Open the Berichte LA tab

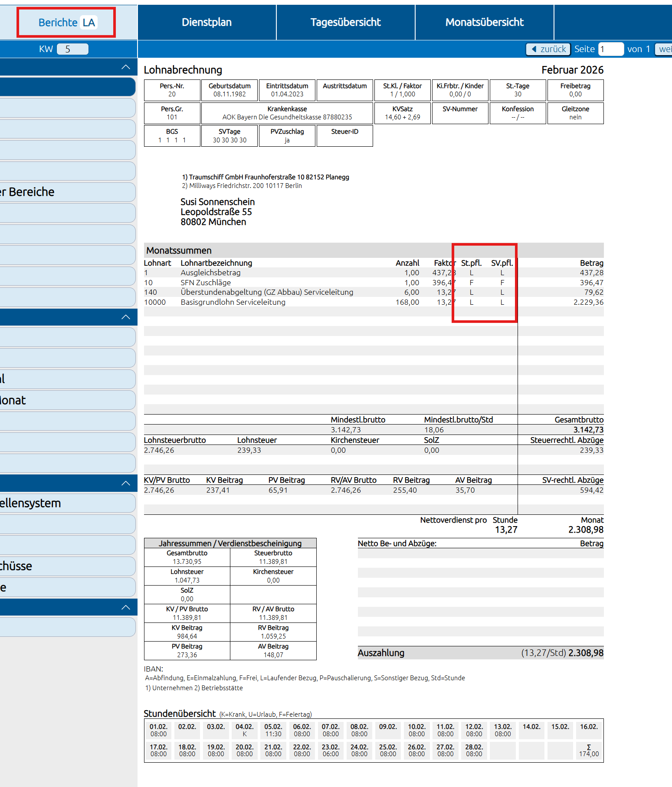pyautogui.click(x=66, y=23)
